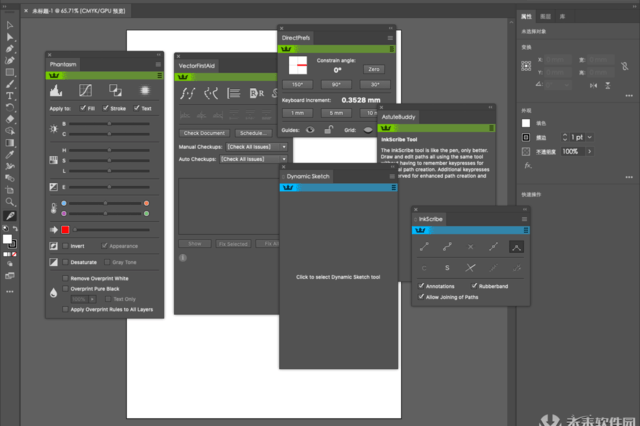Image resolution: width=640 pixels, height=426 pixels.
Task: Open Auto Checkups dropdown
Action: (x=253, y=159)
